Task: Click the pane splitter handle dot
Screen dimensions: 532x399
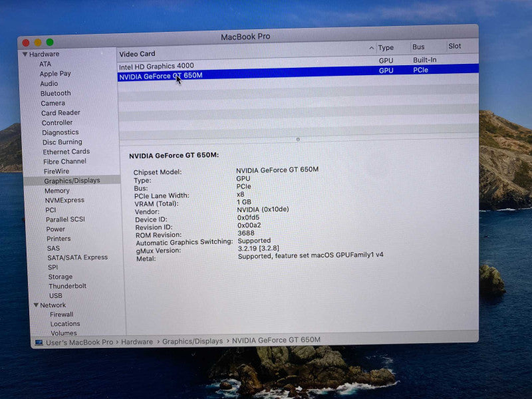Action: coord(298,140)
